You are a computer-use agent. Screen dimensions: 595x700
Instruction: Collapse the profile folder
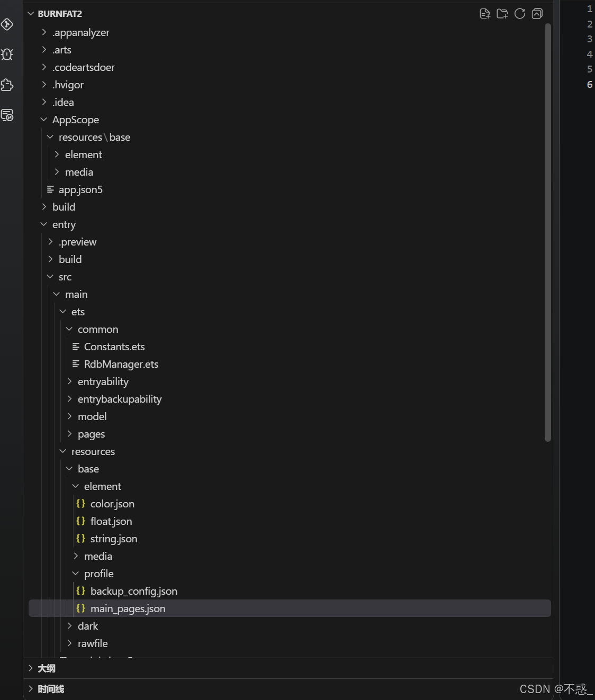click(76, 574)
